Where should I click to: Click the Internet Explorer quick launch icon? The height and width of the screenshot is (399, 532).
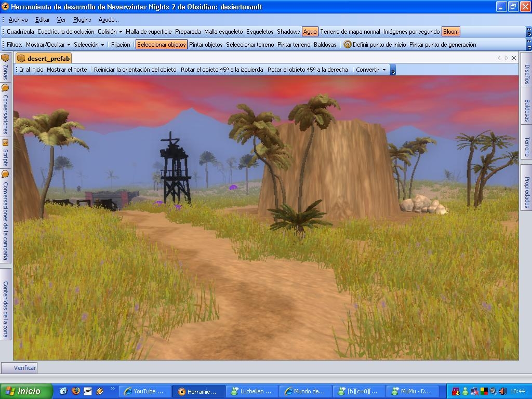(63, 391)
